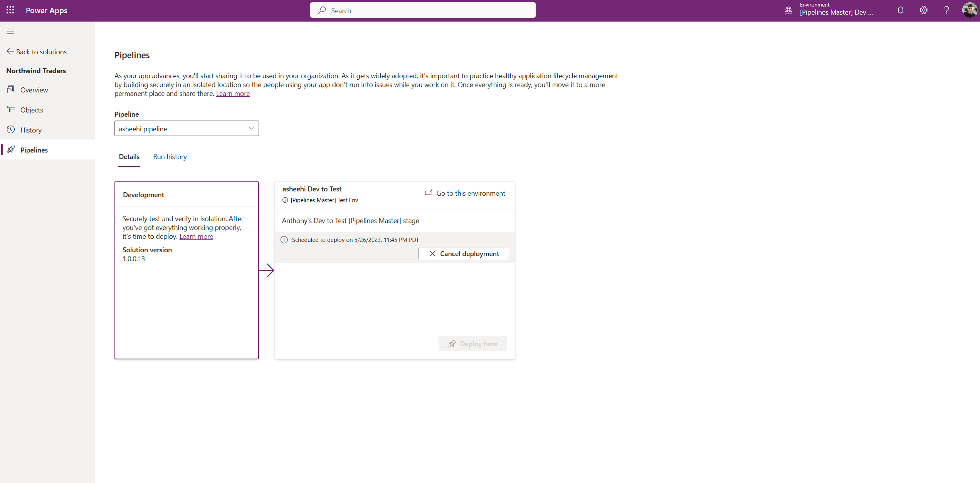Click the search input field

coord(422,10)
